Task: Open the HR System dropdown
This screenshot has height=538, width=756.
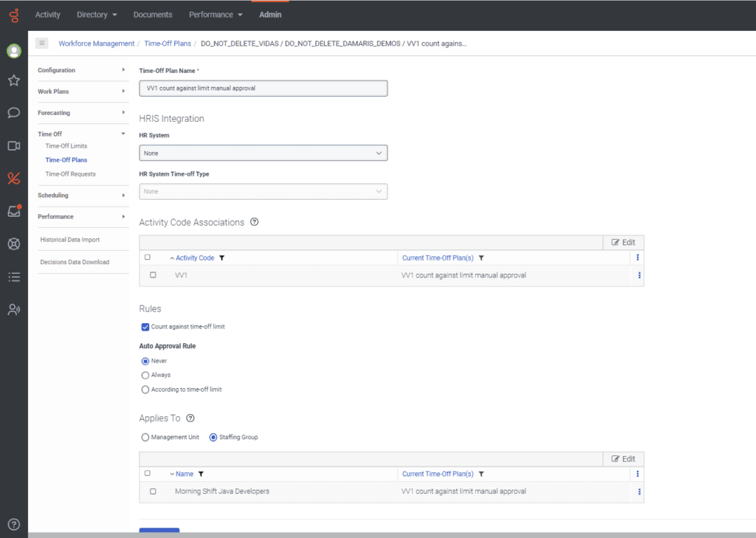Action: click(263, 154)
